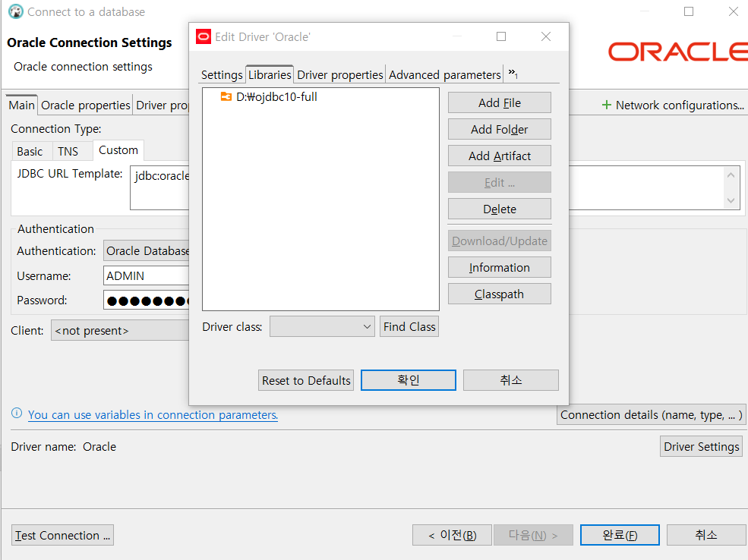Click the folder icon next to D:\ojdbc10-full

(x=226, y=97)
